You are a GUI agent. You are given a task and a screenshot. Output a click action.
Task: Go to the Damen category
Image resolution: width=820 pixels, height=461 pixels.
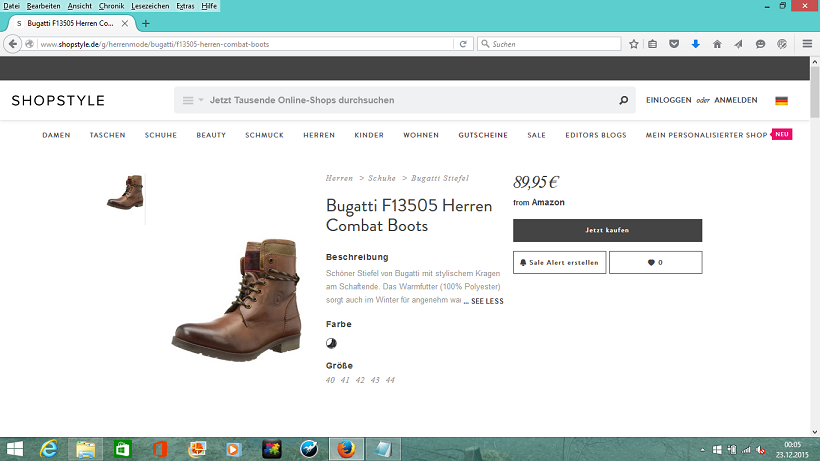pos(56,135)
